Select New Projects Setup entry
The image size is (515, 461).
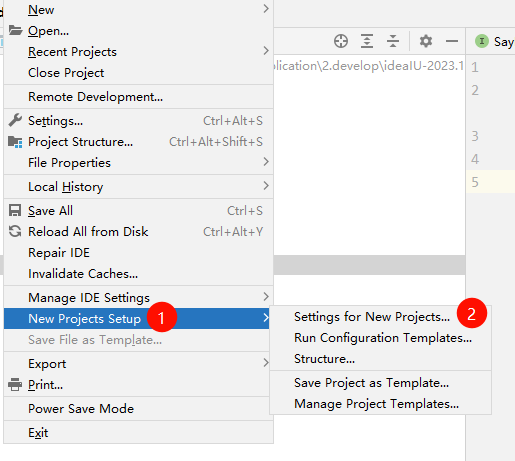[136, 319]
